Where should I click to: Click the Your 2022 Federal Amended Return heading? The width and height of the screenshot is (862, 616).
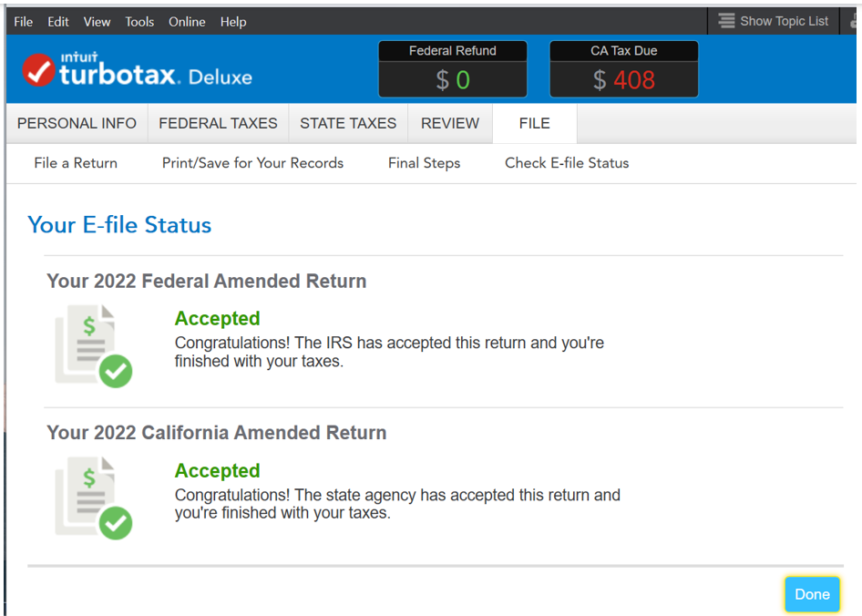206,281
